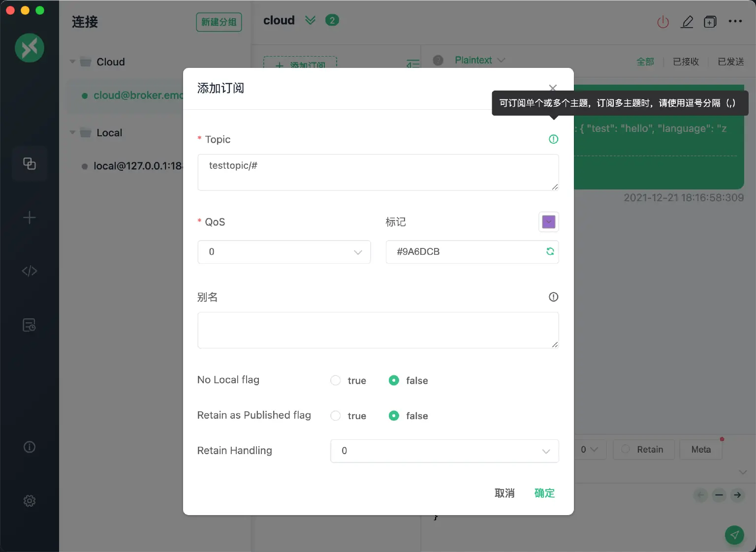Click the red disconnect power icon
This screenshot has height=552, width=756.
663,22
